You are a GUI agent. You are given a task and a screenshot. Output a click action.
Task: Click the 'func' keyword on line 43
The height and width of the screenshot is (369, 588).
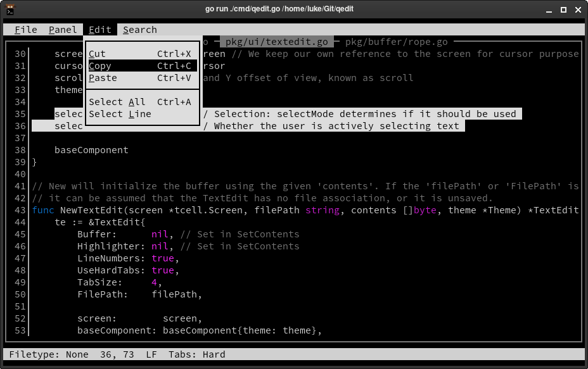click(43, 210)
